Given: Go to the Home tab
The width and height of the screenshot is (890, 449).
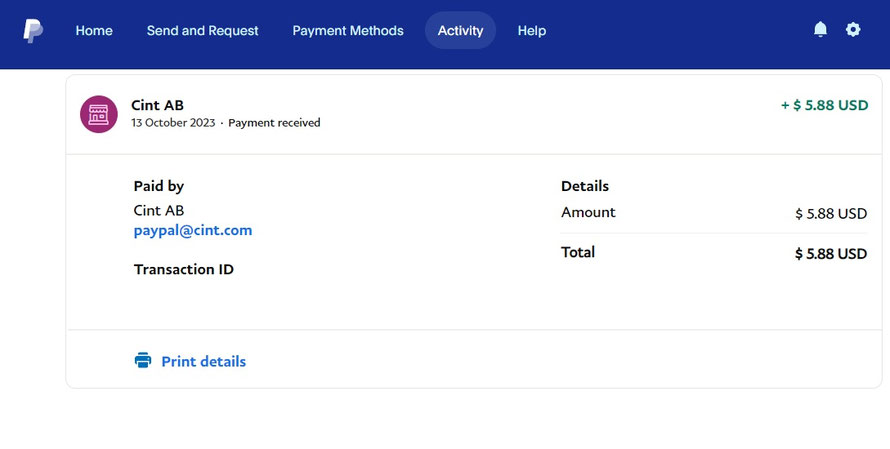Looking at the screenshot, I should tap(94, 31).
